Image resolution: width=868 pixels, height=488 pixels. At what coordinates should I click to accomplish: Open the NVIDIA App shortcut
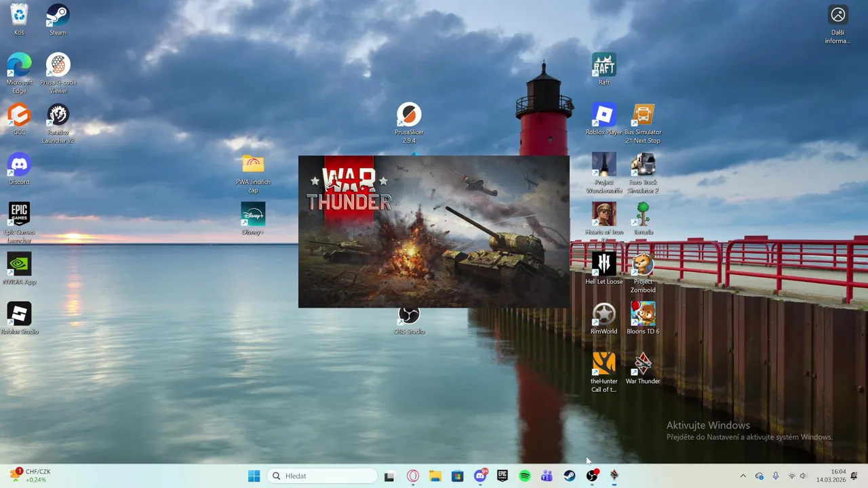tap(19, 268)
